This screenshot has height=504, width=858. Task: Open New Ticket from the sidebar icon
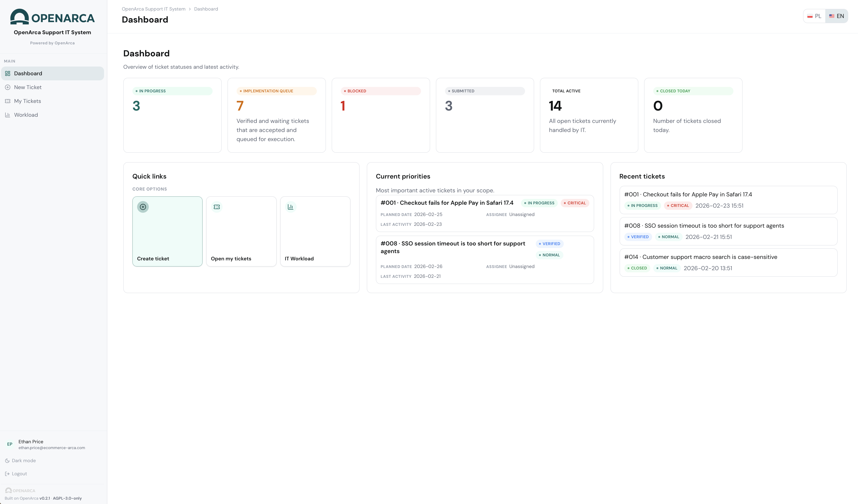tap(8, 87)
